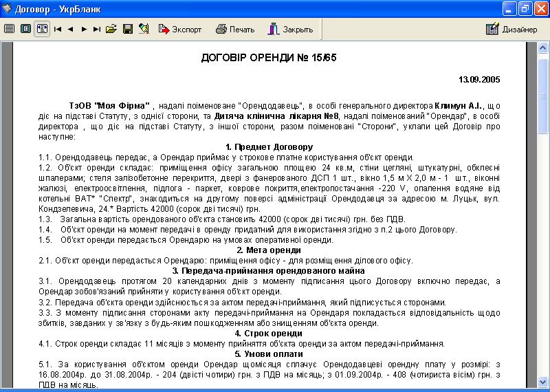Save the report using the floppy disk icon
The height and width of the screenshot is (392, 550).
click(127, 29)
